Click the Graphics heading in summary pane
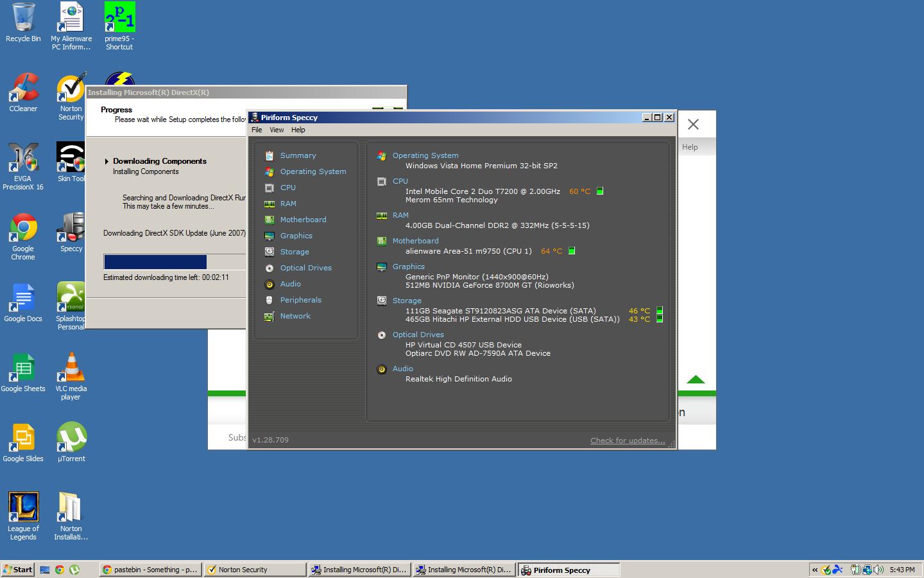Viewport: 924px width, 578px height. [409, 267]
